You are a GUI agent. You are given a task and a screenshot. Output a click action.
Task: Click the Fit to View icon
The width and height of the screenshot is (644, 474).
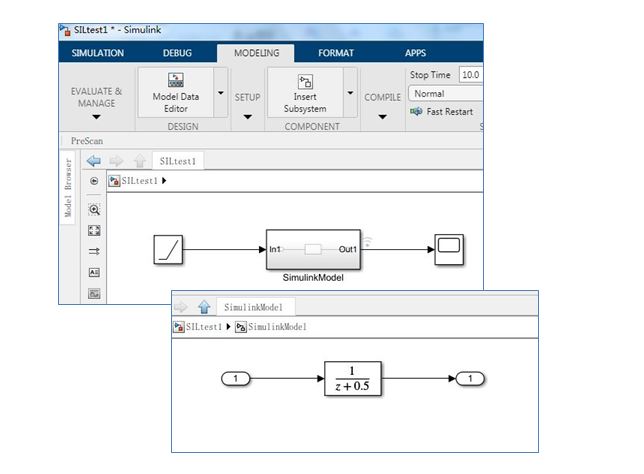pos(94,230)
